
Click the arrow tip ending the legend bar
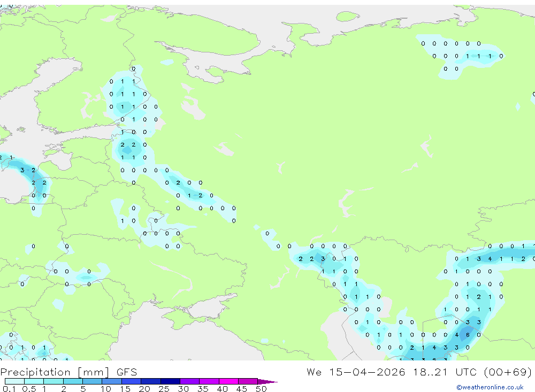[x=268, y=381]
